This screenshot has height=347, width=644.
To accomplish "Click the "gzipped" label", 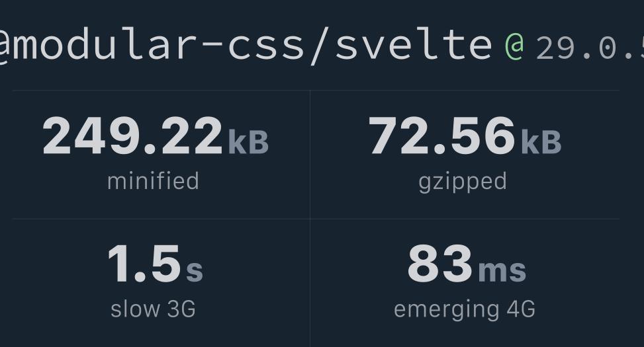I will point(463,181).
